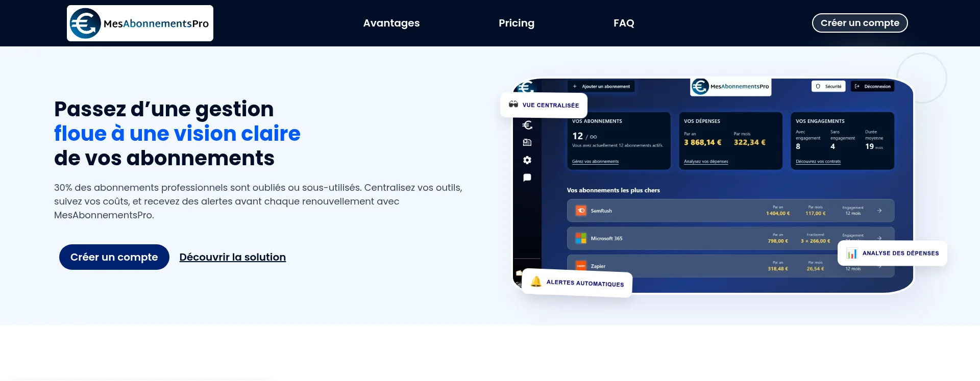Click the header Créer un compte button
The width and height of the screenshot is (980, 381).
(x=860, y=23)
